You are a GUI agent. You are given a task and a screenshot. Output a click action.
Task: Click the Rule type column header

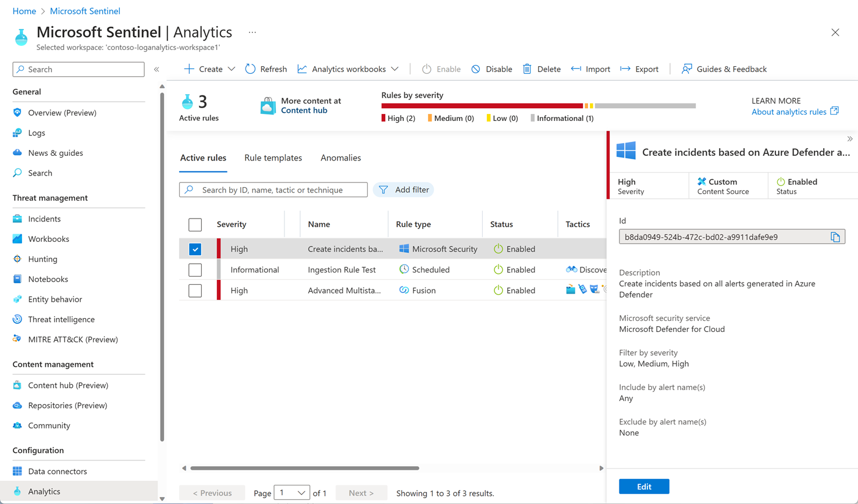point(413,224)
